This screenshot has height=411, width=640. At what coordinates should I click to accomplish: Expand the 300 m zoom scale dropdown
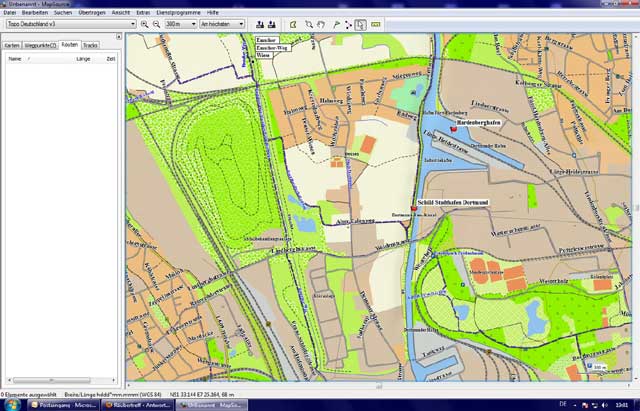(x=180, y=23)
